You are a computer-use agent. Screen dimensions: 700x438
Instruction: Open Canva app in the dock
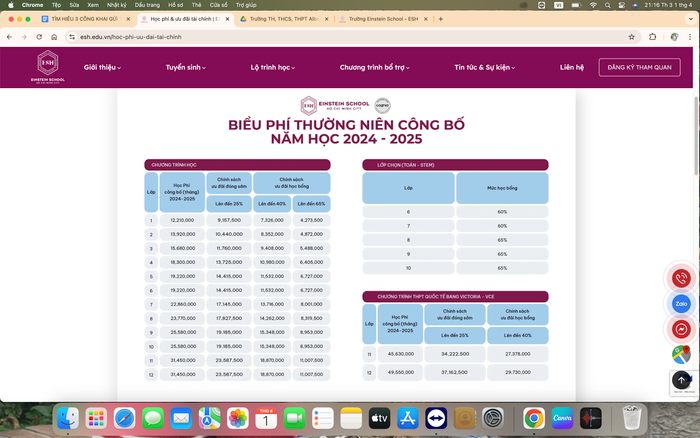[x=562, y=419]
